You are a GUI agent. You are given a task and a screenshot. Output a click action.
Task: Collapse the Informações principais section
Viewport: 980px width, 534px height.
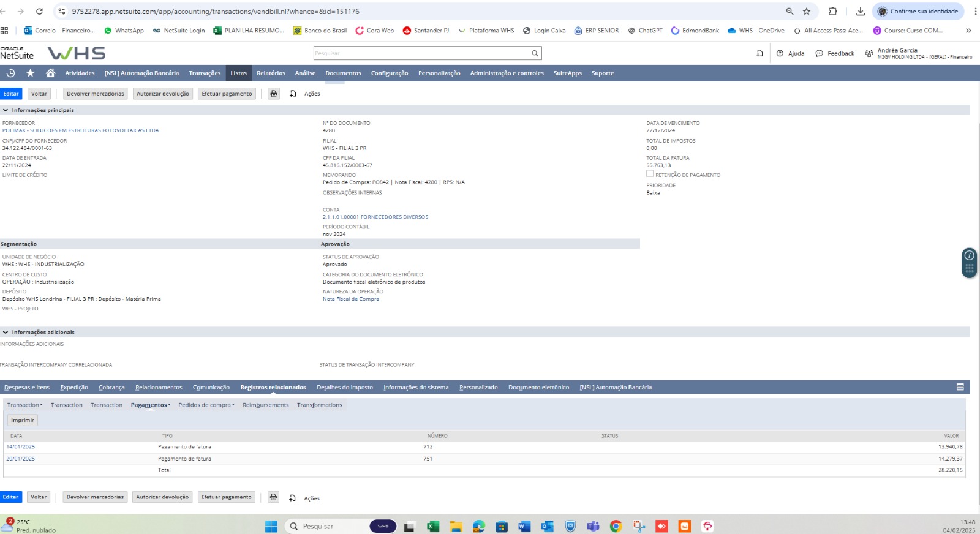(x=6, y=110)
